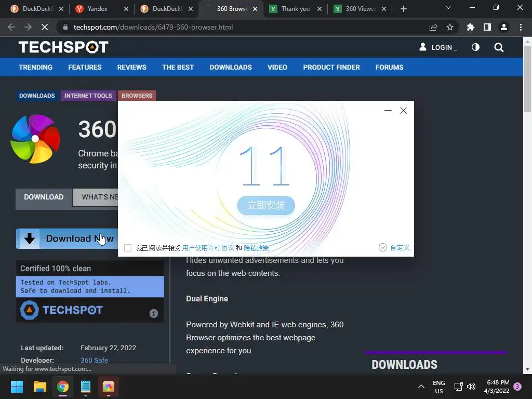Open the DOWNLOADS nav menu item
The height and width of the screenshot is (399, 532).
231,67
